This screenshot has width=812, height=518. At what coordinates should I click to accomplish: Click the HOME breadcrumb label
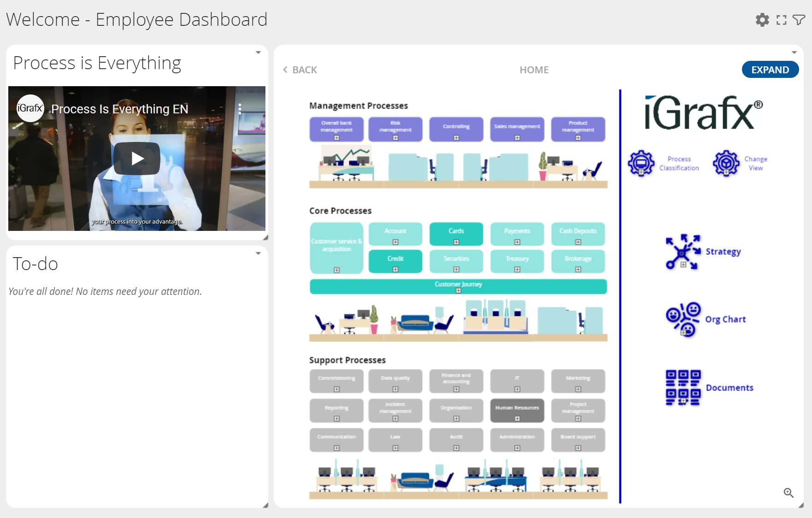[534, 70]
